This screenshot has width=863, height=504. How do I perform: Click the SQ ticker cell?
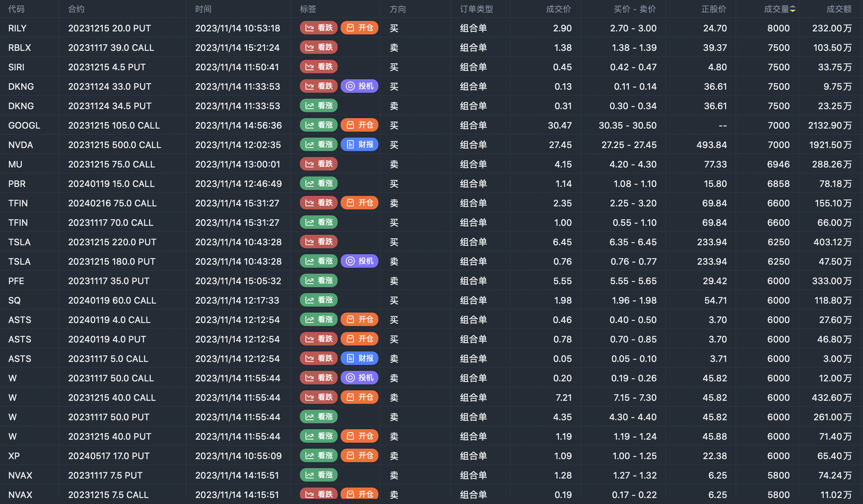pos(14,300)
